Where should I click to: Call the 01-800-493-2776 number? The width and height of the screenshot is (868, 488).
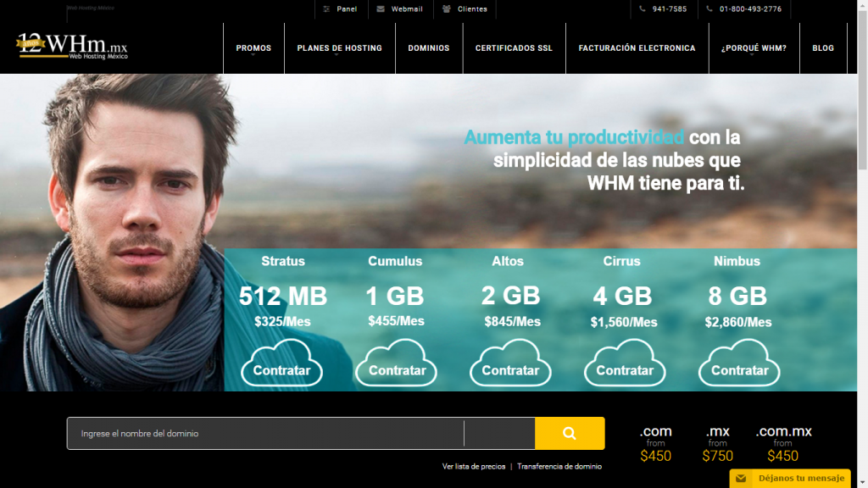pos(750,9)
